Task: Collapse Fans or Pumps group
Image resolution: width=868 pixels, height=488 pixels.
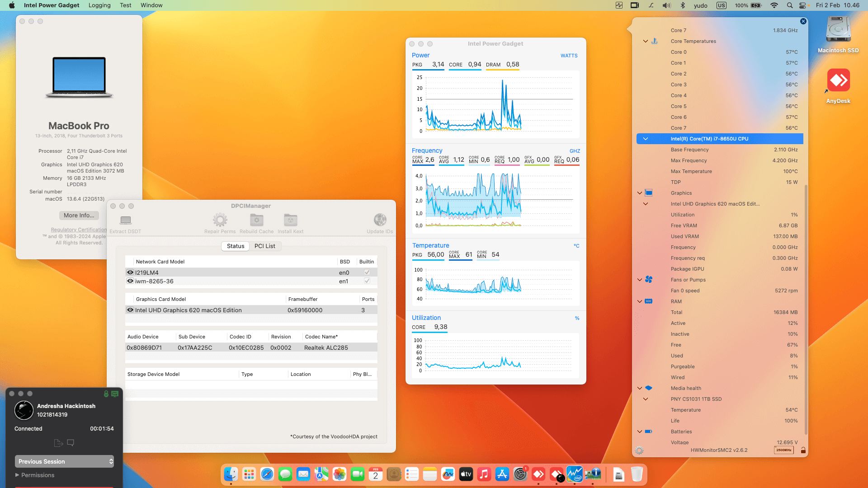Action: 640,280
